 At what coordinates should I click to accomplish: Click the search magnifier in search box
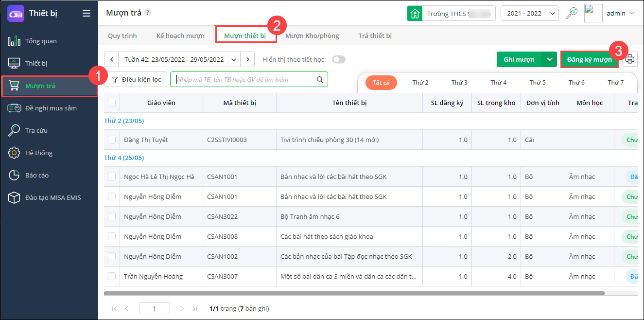click(320, 80)
